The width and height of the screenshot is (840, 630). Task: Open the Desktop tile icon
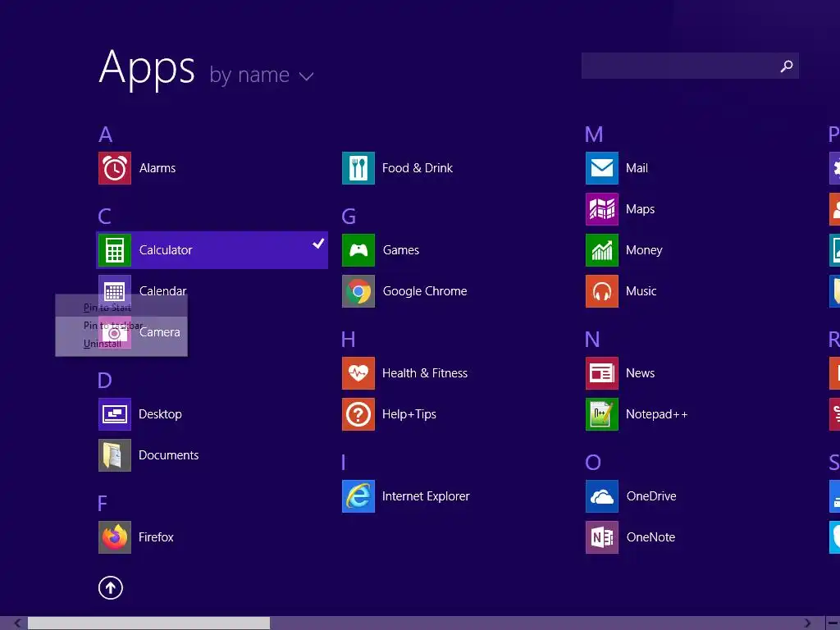click(115, 414)
